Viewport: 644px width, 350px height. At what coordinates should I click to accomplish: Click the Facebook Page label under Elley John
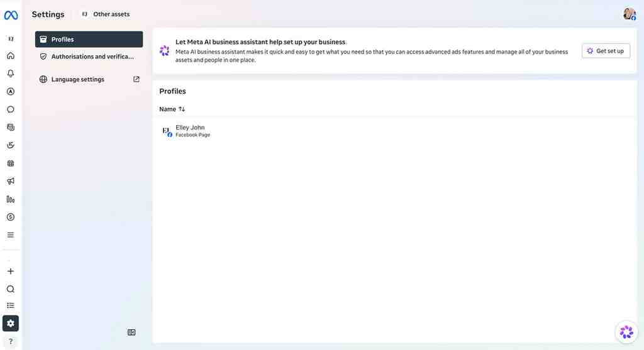tap(192, 135)
